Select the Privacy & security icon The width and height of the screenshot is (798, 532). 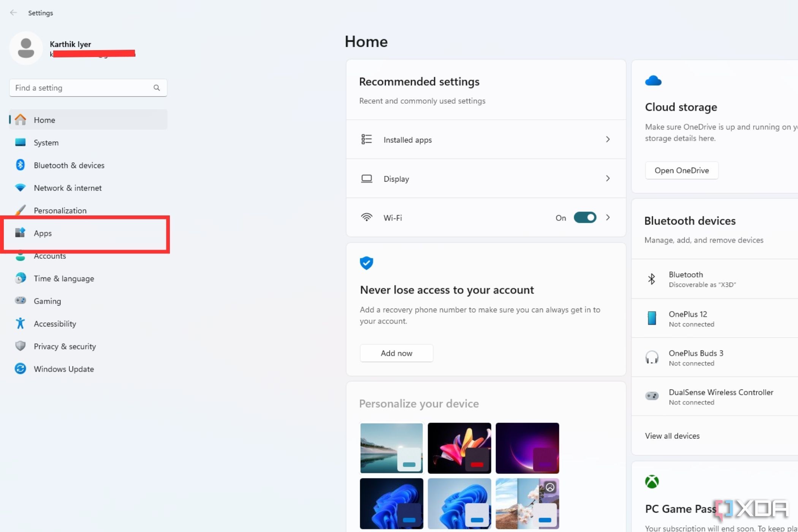pyautogui.click(x=20, y=346)
